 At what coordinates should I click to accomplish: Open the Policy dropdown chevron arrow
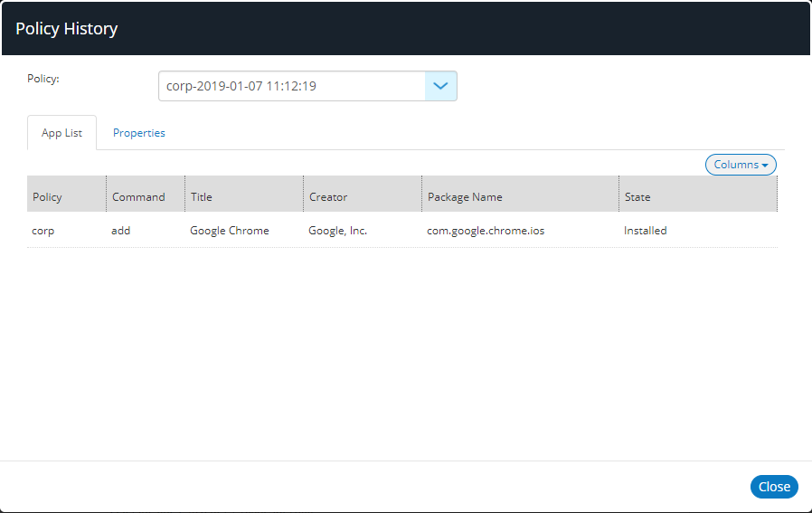[x=440, y=86]
